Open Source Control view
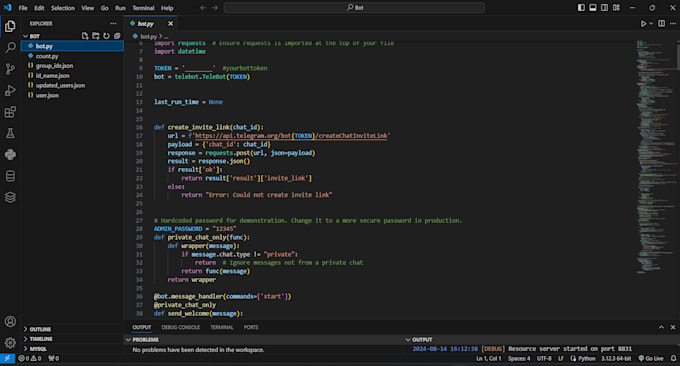 10,69
